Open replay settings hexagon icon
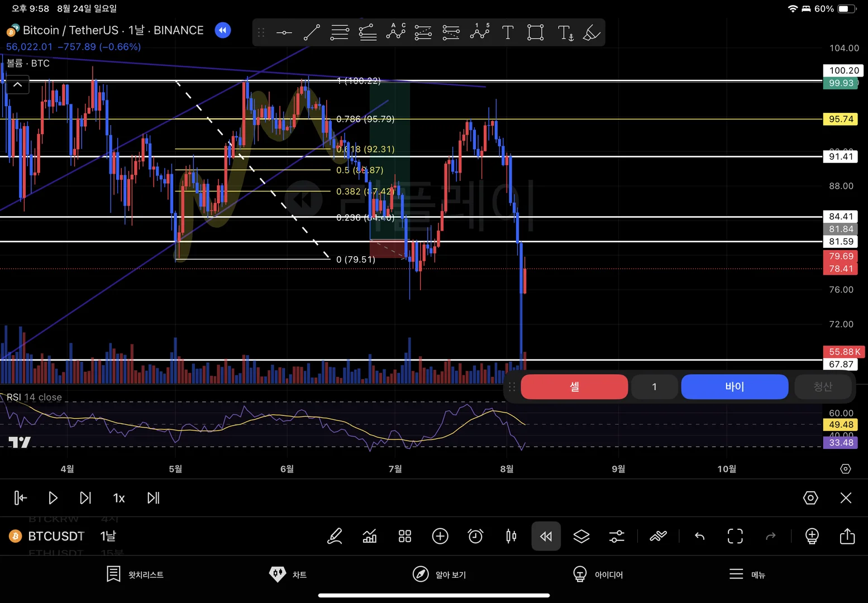Screen dimensions: 868x603 click(x=810, y=497)
